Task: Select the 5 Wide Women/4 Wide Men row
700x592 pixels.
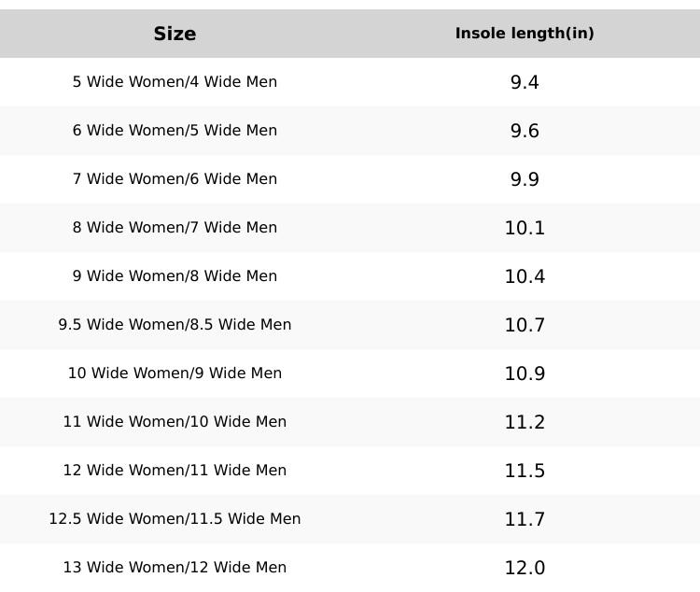Action: [x=175, y=82]
